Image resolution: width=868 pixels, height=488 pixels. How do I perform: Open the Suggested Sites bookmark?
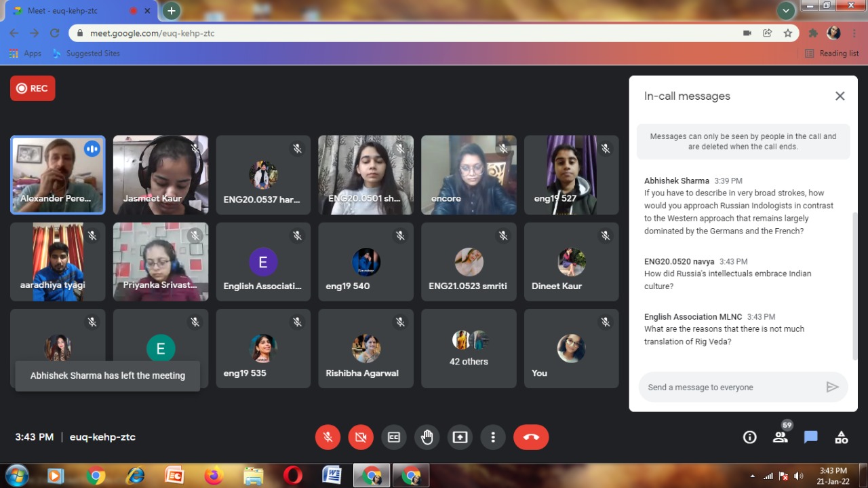pyautogui.click(x=86, y=53)
